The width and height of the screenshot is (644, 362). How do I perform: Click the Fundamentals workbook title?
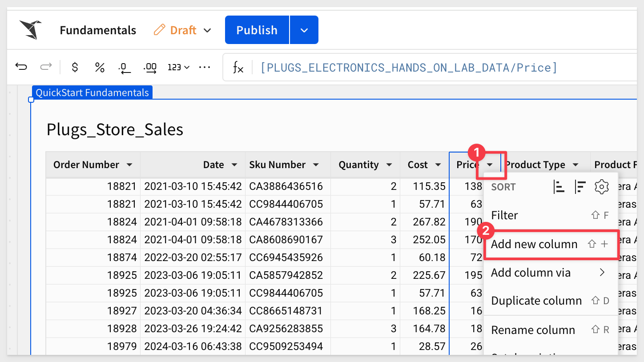pos(98,30)
